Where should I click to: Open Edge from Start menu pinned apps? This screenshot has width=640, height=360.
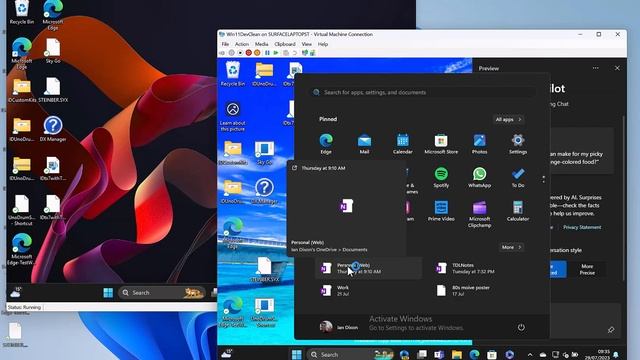[x=326, y=144]
